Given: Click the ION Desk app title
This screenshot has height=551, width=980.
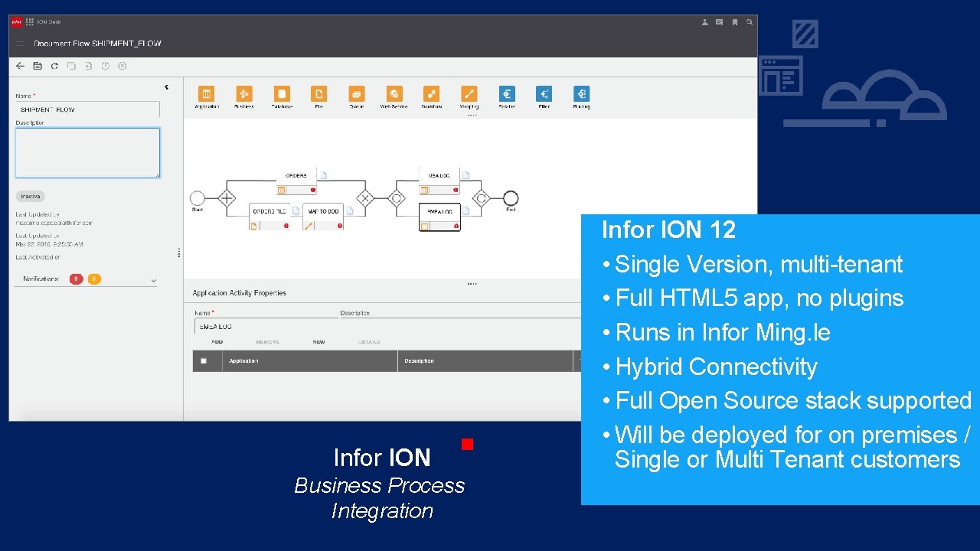Looking at the screenshot, I should tap(47, 21).
